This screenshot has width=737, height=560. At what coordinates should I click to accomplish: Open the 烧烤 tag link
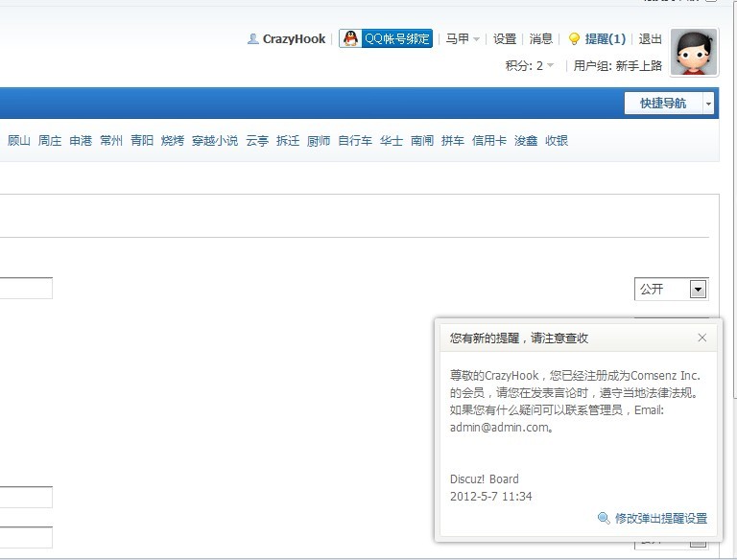(173, 140)
